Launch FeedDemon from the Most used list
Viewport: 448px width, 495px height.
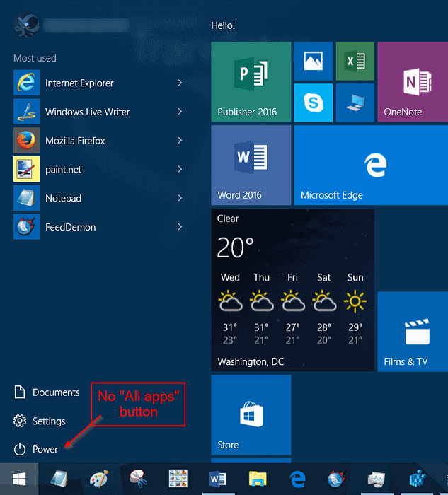click(x=70, y=227)
